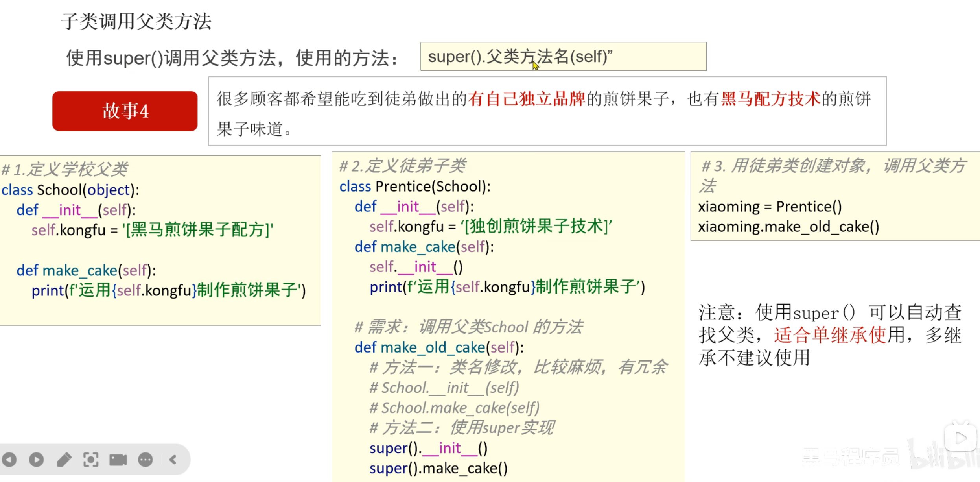The height and width of the screenshot is (482, 980).
Task: Select the pen annotation tool
Action: coord(64,459)
